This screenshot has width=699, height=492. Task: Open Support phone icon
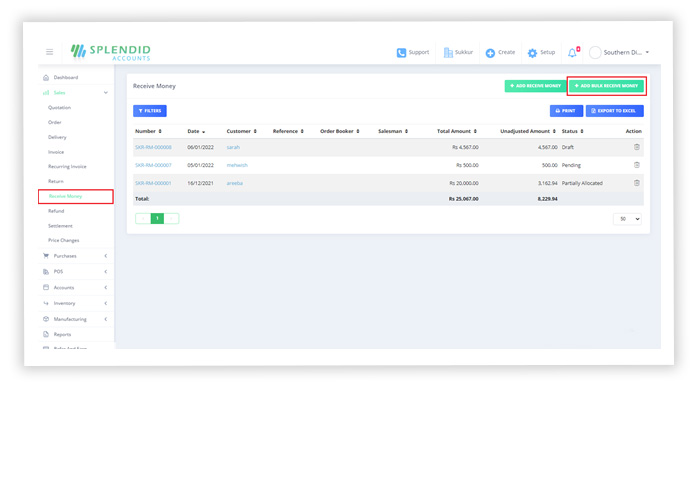401,53
